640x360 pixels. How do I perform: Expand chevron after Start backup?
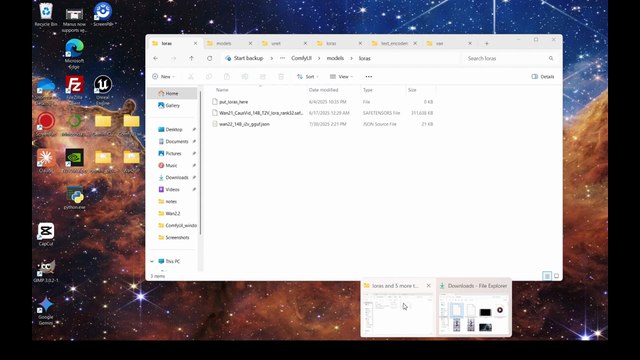[x=271, y=58]
